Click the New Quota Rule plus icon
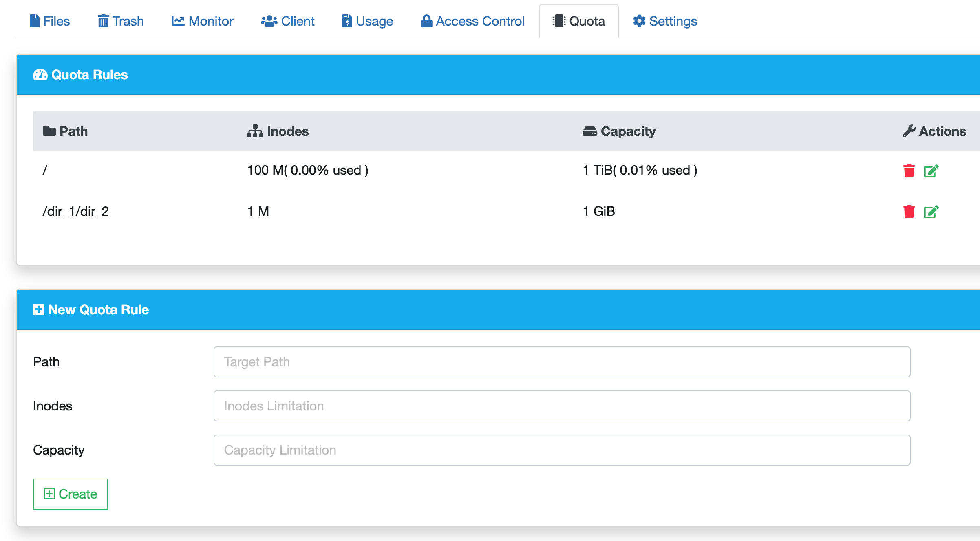 (x=39, y=309)
